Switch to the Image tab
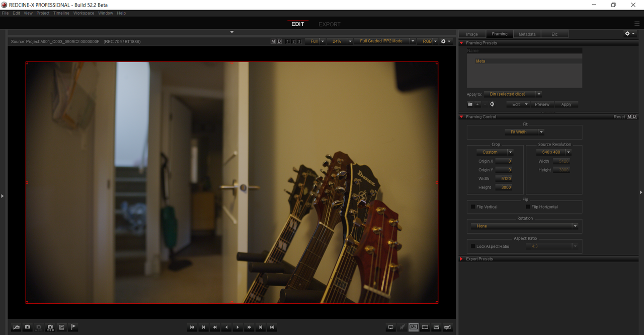Image resolution: width=644 pixels, height=335 pixels. click(472, 34)
